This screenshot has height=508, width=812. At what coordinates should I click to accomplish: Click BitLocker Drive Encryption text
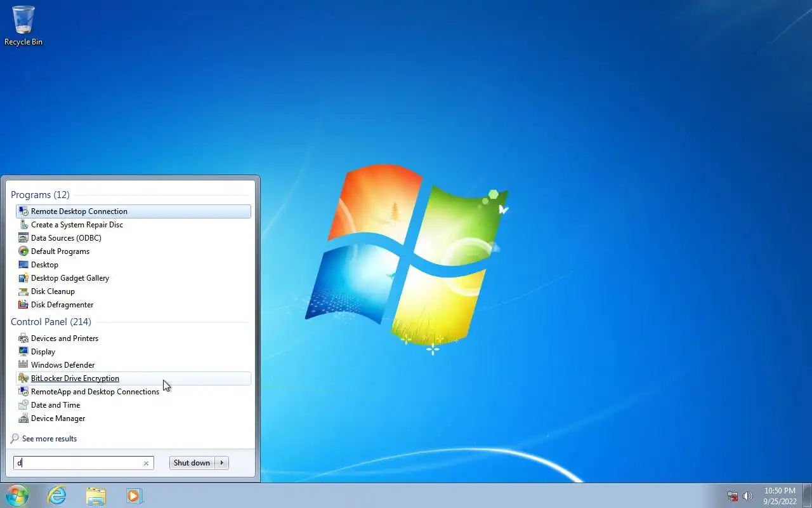point(75,378)
